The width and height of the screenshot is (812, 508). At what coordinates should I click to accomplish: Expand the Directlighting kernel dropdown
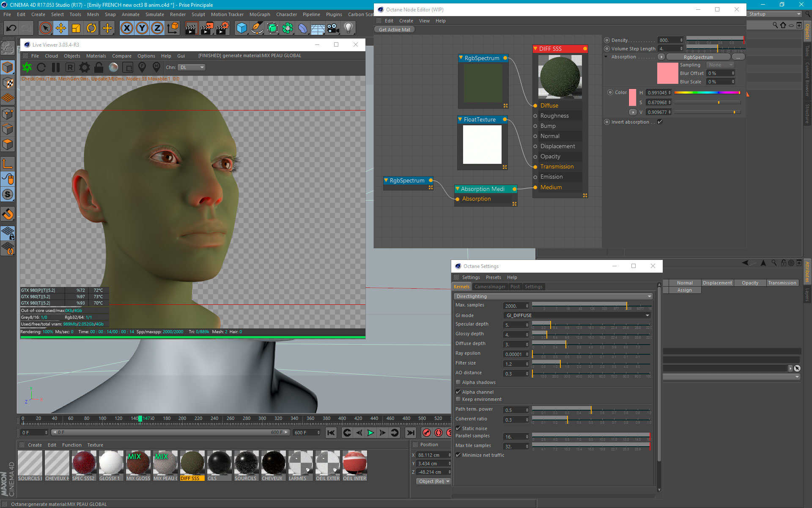pos(554,296)
